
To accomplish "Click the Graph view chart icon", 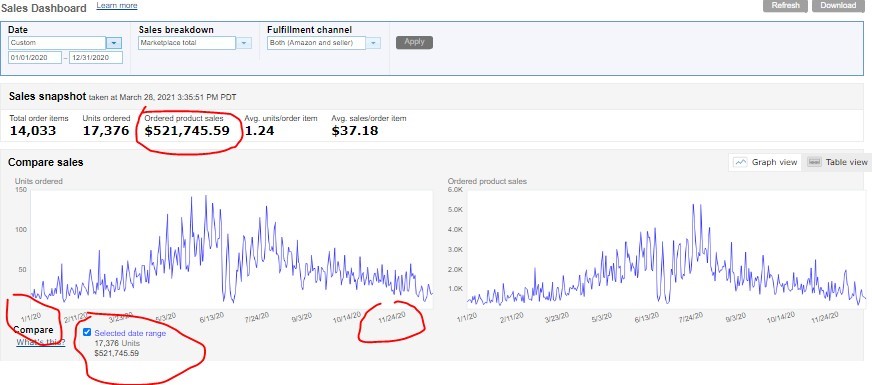I will click(x=740, y=162).
